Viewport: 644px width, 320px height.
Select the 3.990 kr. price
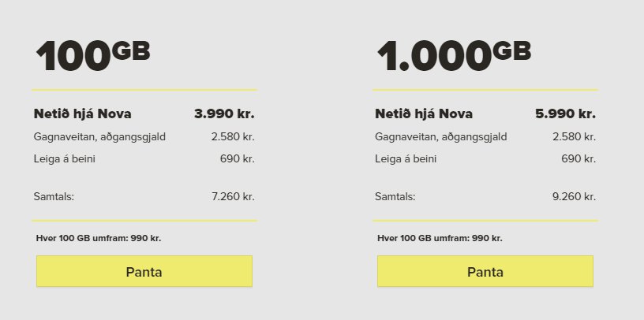point(224,114)
